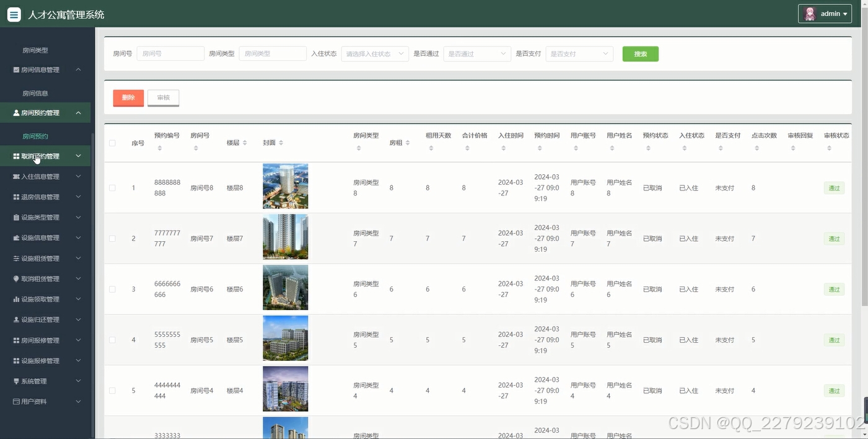Sort by 房间号 column arrows
The height and width of the screenshot is (439, 868).
196,148
